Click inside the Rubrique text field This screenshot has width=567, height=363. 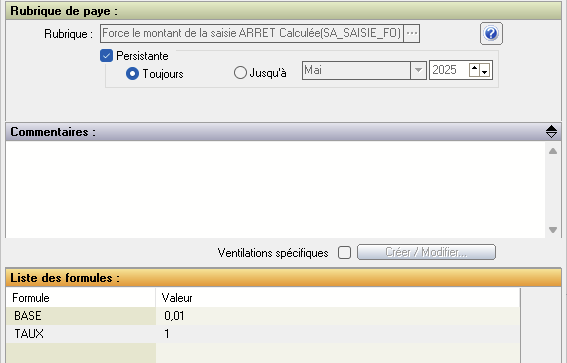[252, 33]
